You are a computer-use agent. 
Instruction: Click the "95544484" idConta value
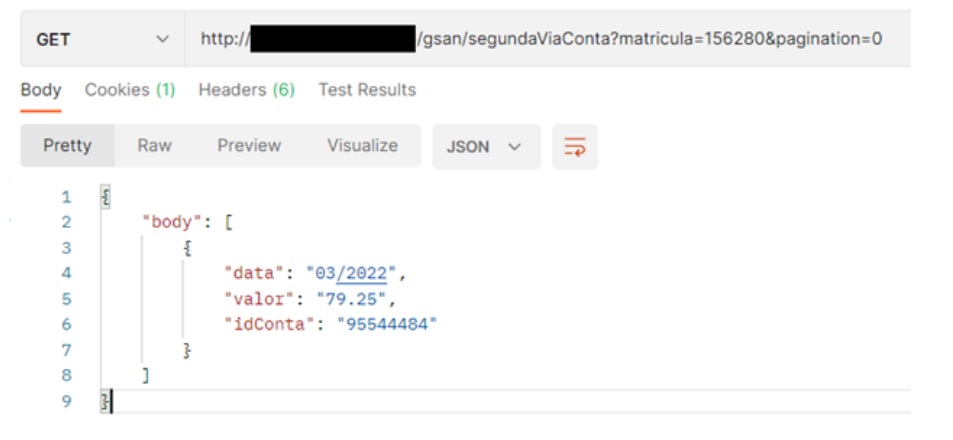(386, 324)
